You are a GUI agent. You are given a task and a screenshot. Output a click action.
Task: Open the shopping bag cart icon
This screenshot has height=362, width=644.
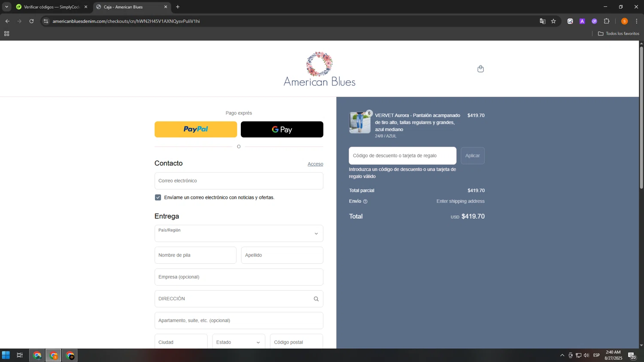pos(480,69)
